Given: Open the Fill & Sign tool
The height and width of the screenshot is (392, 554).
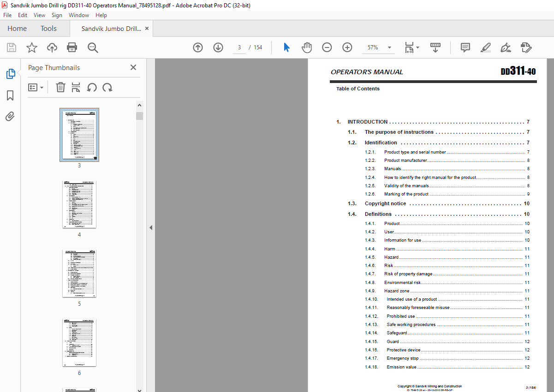Looking at the screenshot, I should (x=506, y=48).
